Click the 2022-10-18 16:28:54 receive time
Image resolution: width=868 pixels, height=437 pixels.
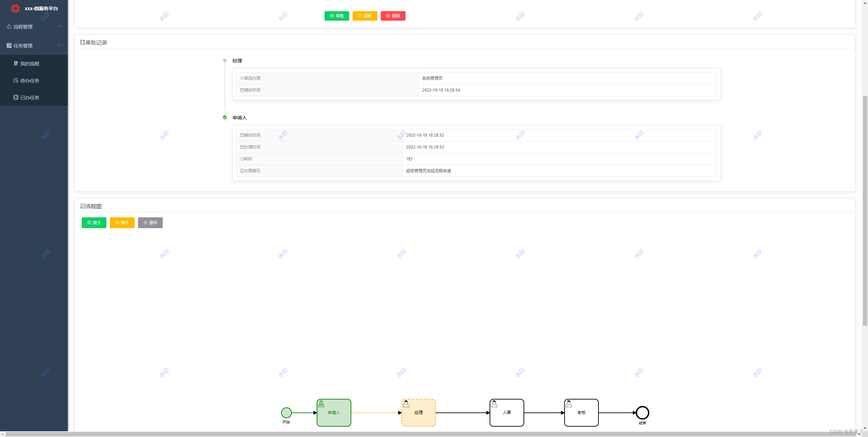coord(441,90)
